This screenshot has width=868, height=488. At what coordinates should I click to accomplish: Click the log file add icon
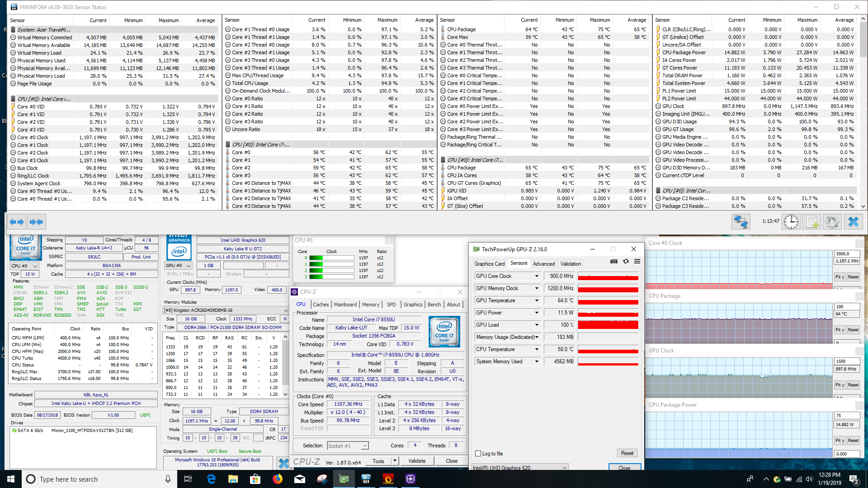pos(812,222)
